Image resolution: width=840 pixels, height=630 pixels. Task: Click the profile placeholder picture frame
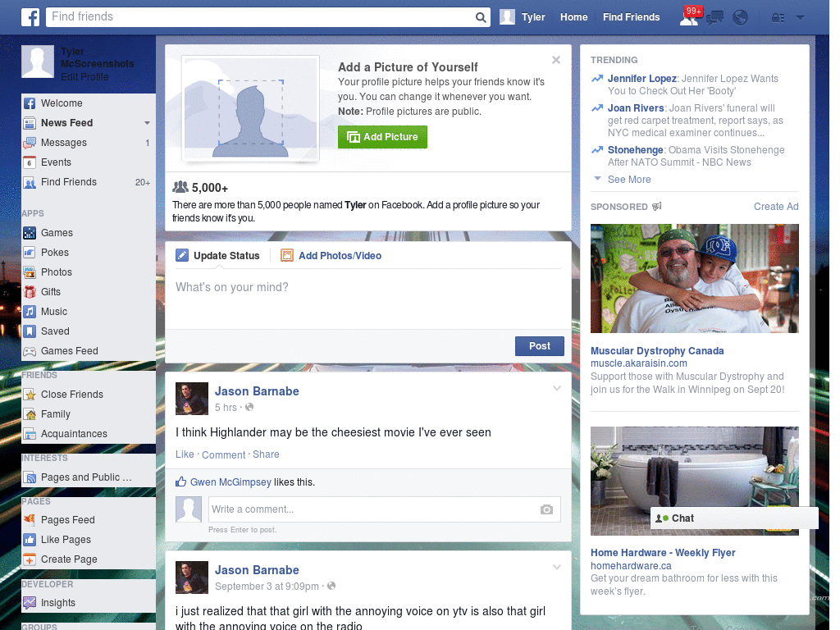[251, 109]
